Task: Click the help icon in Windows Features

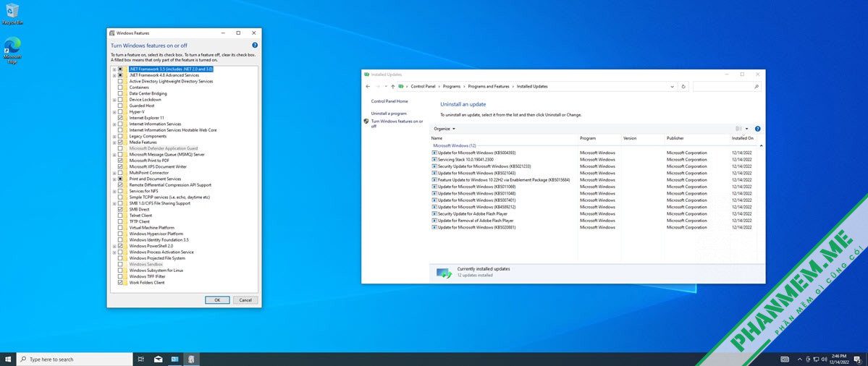Action: pos(255,46)
